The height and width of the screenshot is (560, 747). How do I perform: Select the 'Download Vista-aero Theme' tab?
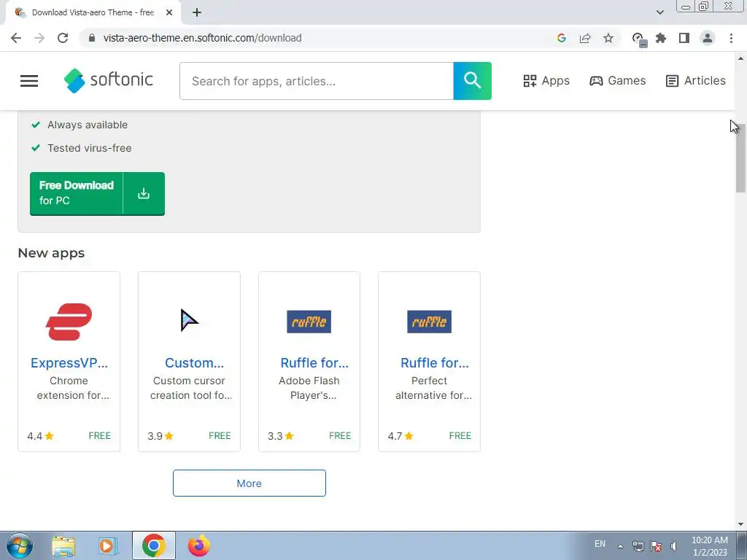coord(93,12)
